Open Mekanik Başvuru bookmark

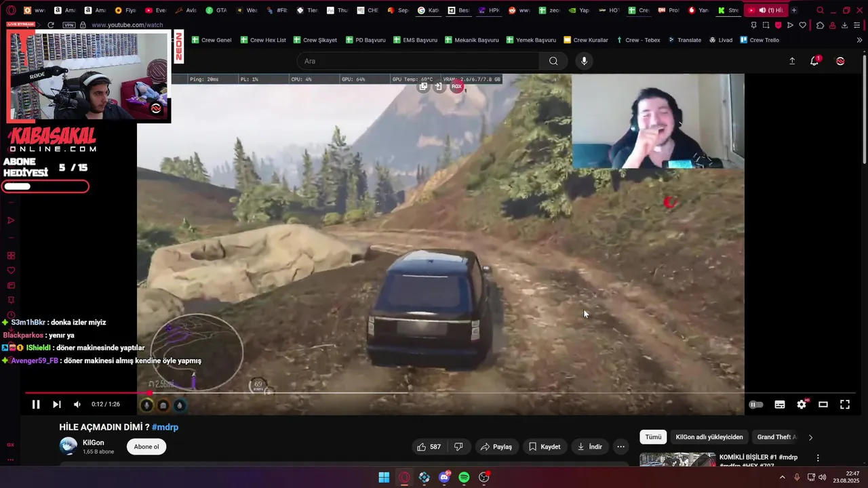(471, 40)
